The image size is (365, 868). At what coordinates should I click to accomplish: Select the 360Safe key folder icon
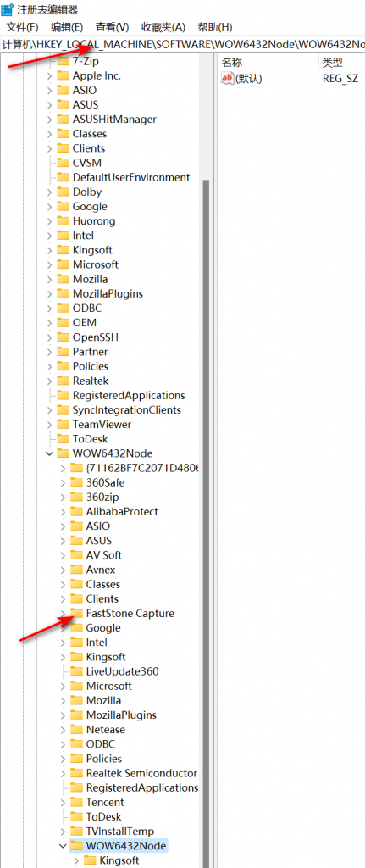coord(76,482)
